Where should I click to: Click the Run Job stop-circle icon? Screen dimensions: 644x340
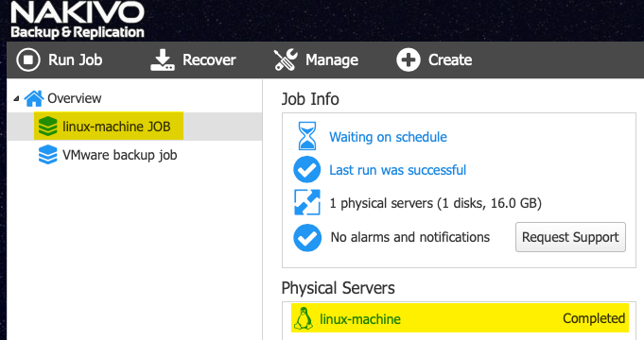(x=28, y=59)
